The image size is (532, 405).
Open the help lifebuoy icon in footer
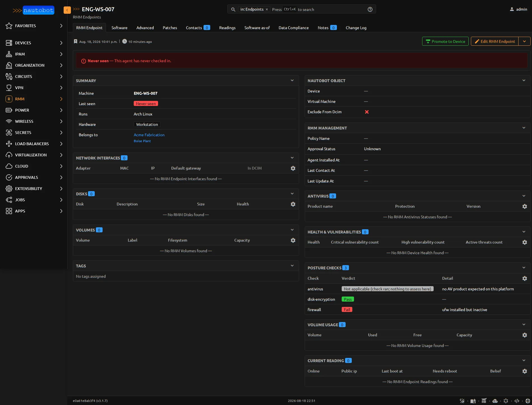(528, 401)
